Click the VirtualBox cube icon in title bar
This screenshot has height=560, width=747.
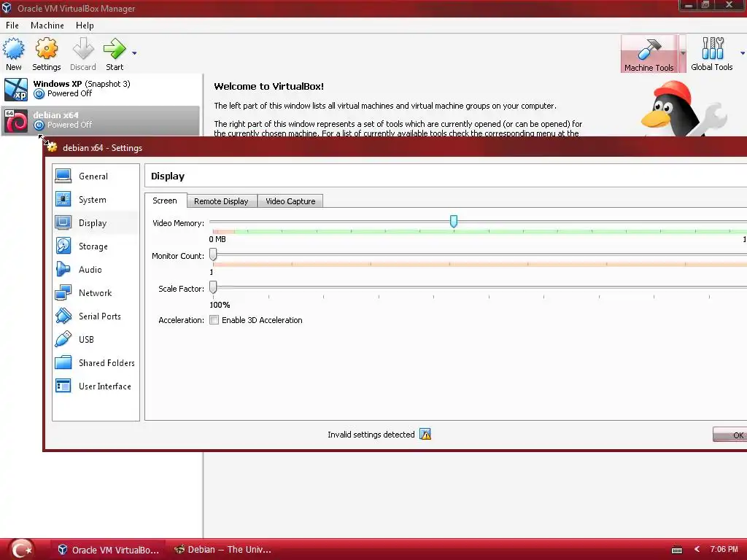tap(7, 8)
